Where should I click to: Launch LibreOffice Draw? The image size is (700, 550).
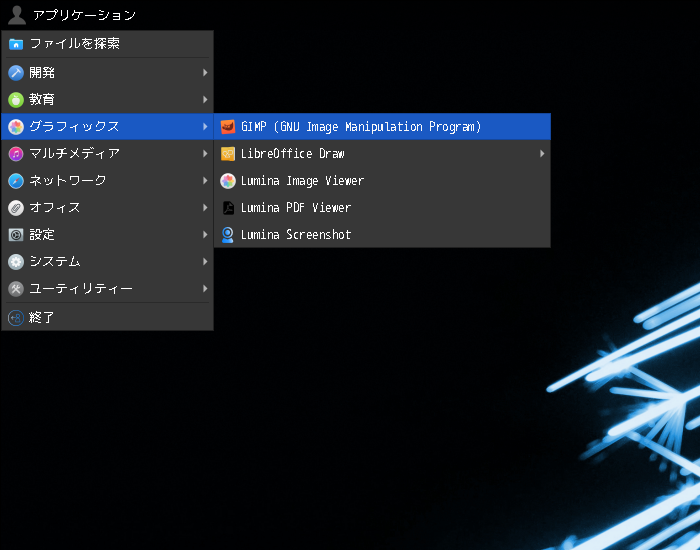tap(382, 154)
